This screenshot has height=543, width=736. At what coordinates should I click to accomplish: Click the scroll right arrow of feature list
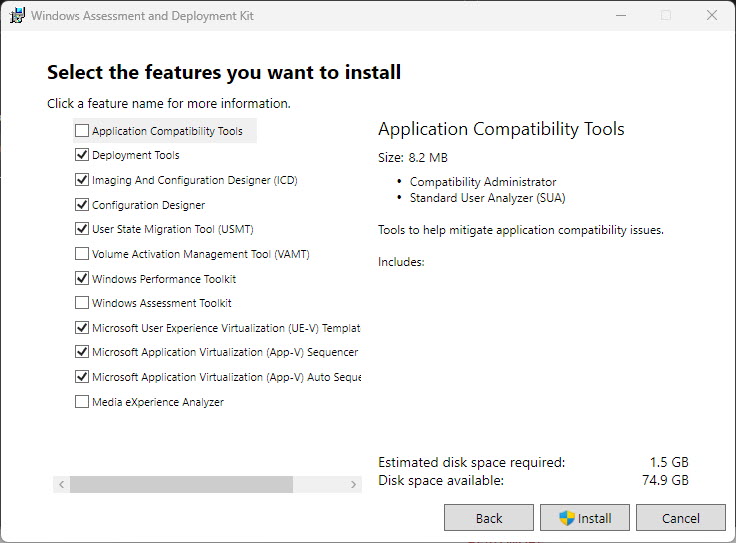pyautogui.click(x=353, y=484)
